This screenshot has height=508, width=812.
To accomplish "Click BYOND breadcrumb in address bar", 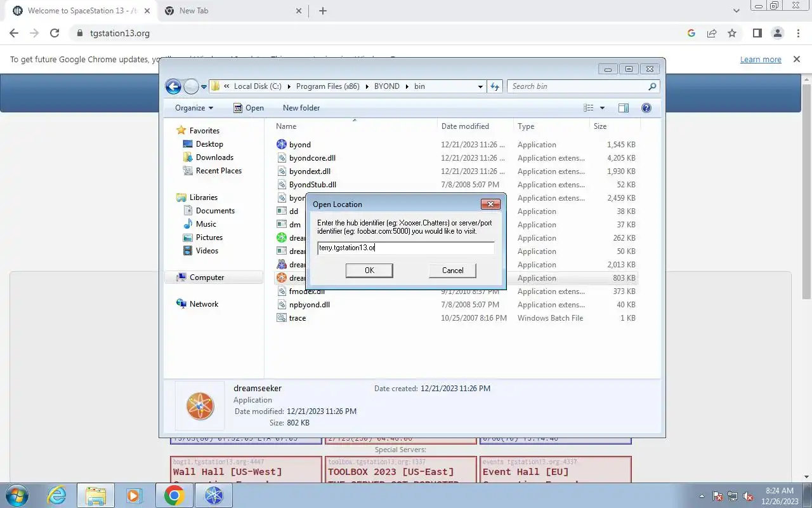I will pyautogui.click(x=386, y=86).
